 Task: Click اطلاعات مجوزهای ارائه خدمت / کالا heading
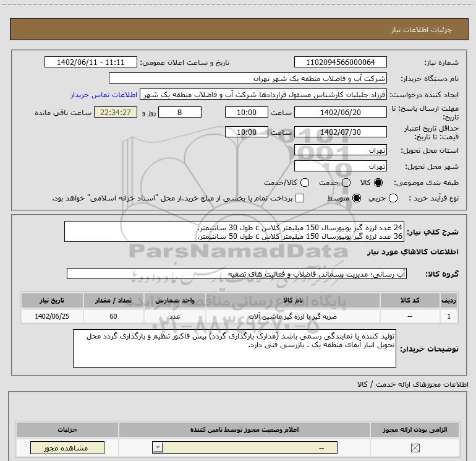pos(412,384)
